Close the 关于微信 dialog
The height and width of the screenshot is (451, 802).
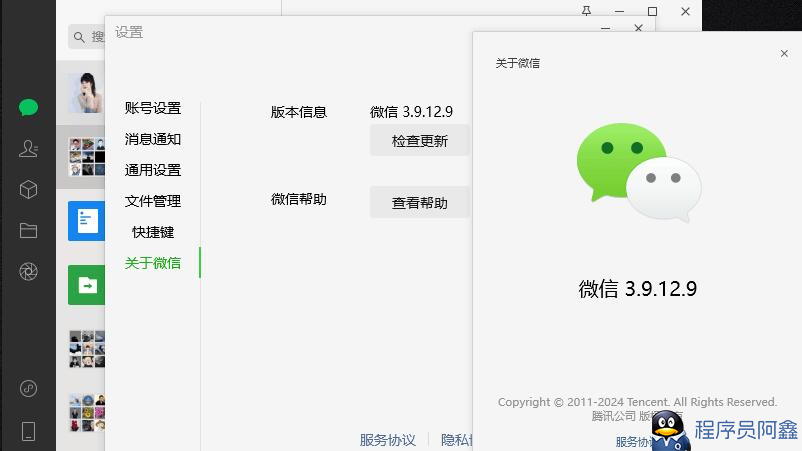(x=784, y=53)
